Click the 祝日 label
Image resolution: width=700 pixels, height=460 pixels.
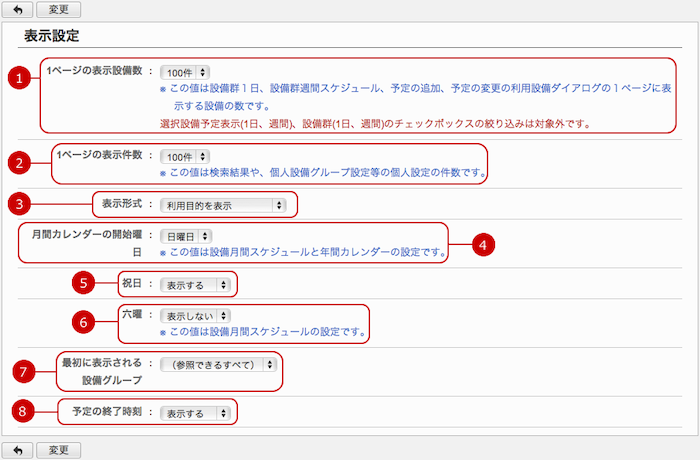tap(132, 283)
